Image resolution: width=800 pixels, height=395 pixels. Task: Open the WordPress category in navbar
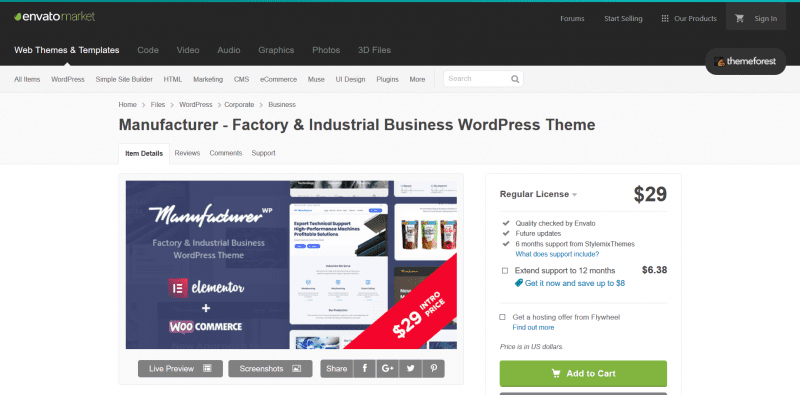(x=68, y=80)
